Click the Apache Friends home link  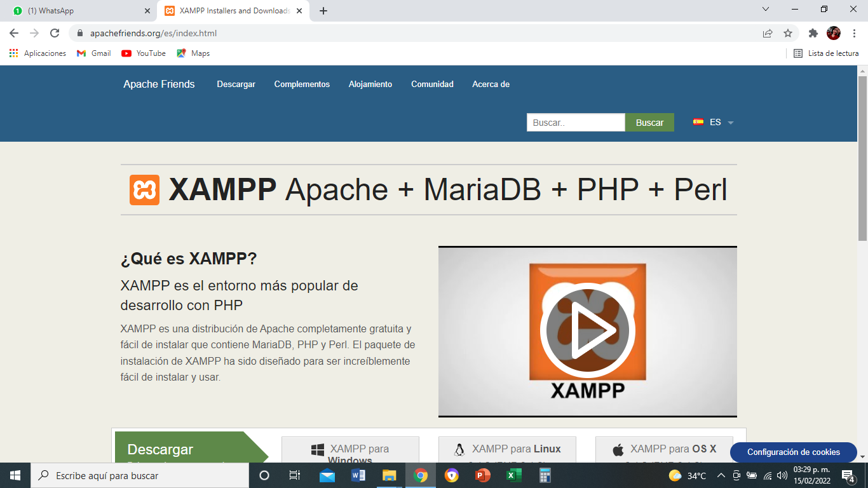(159, 84)
